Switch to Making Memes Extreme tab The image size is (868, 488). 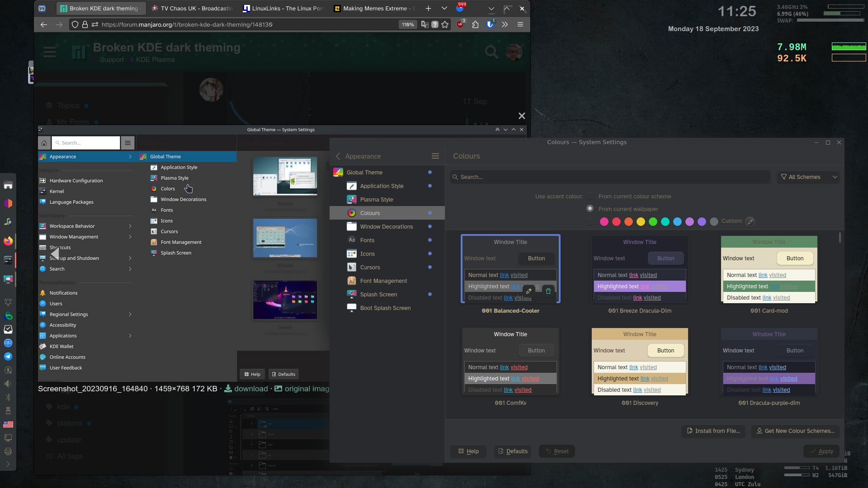click(x=374, y=8)
